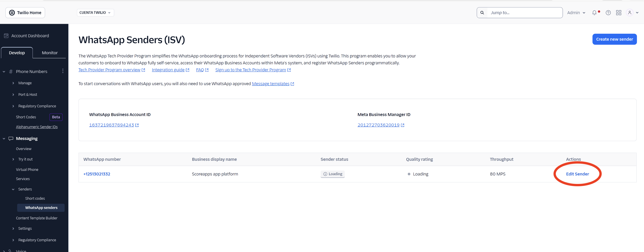Switch to the Monitor tab

(x=50, y=53)
